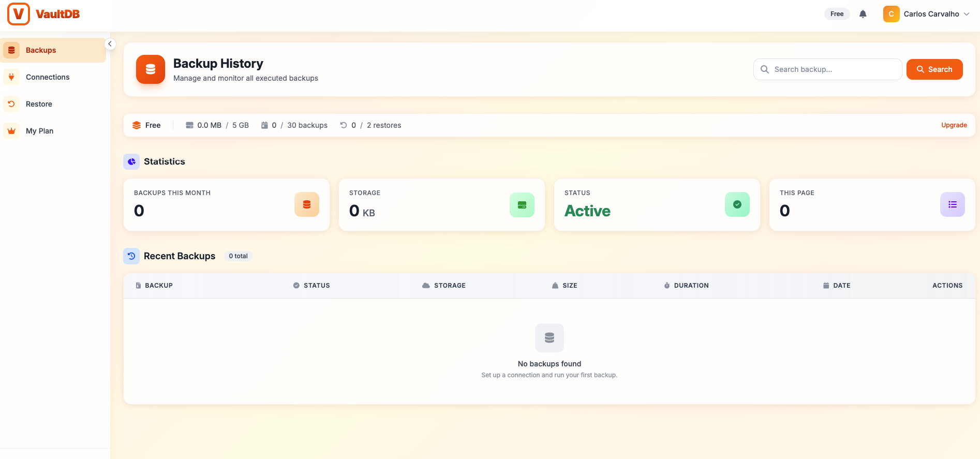Click '5 GB' storage limit text
The height and width of the screenshot is (459, 980).
click(241, 125)
